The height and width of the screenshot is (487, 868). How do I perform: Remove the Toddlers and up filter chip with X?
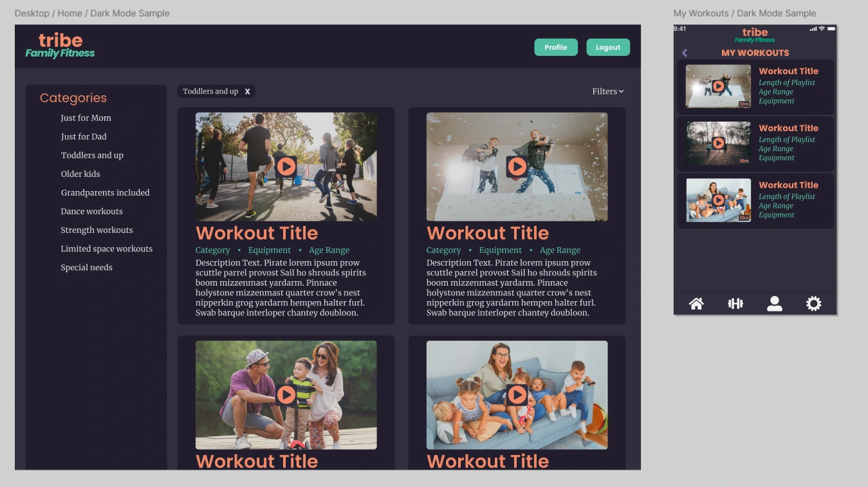click(247, 91)
